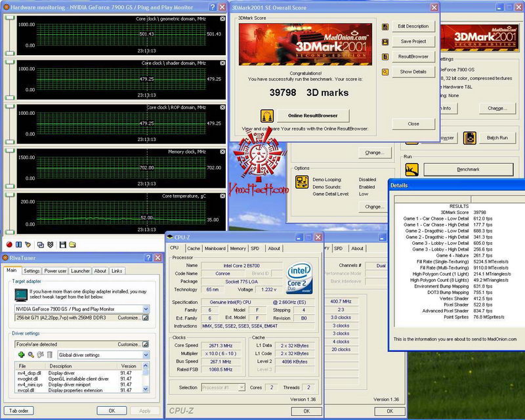Open the Target adapter dropdown list
525x420 pixels.
coord(145,308)
